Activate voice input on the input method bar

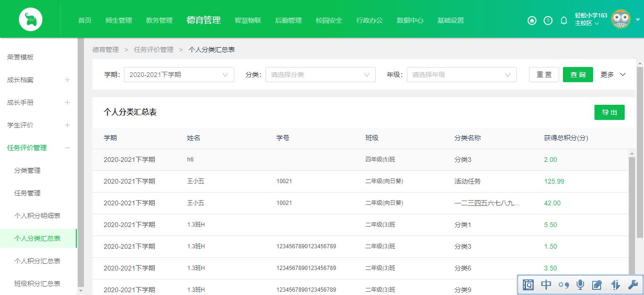580,285
